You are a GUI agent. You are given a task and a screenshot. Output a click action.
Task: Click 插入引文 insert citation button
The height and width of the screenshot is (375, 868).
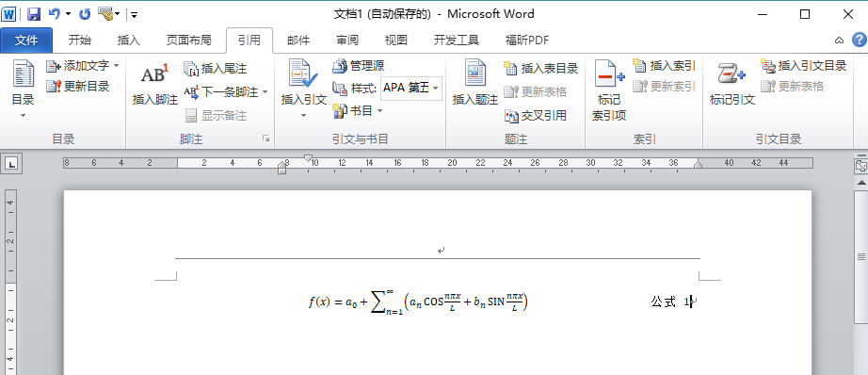[x=303, y=88]
